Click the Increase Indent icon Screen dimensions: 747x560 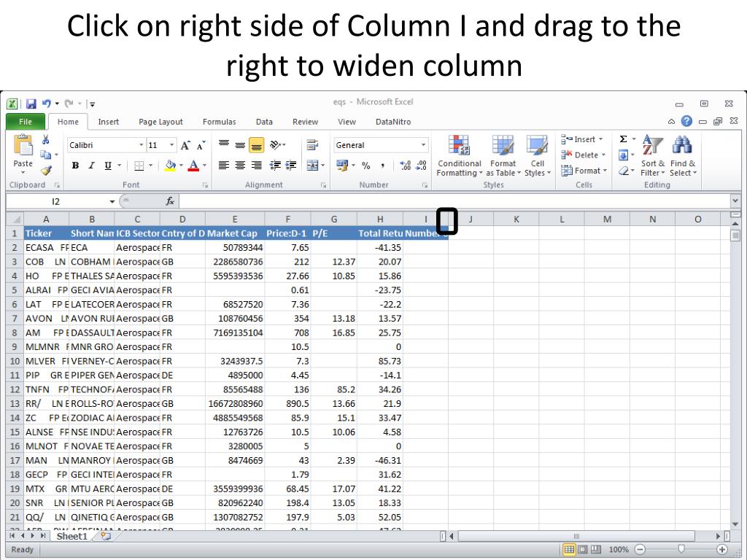291,166
